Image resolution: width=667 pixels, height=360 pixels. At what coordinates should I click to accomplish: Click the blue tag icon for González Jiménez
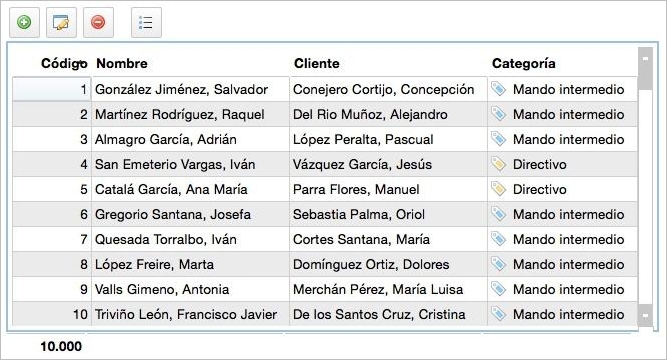tap(499, 89)
